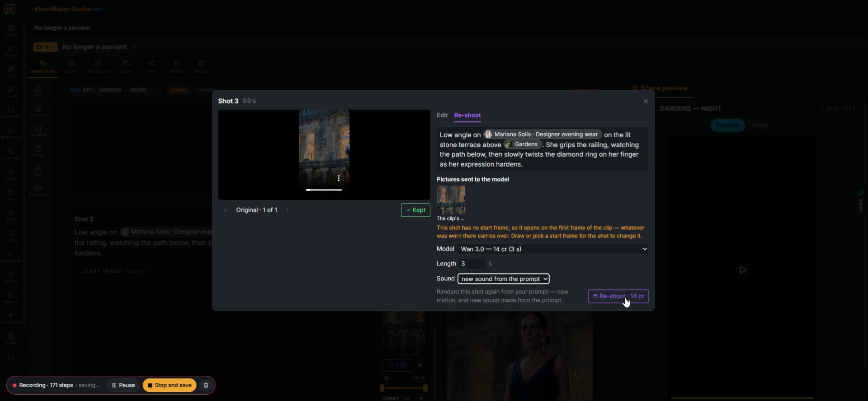Open the clip's reference thumbnail
Viewport: 868px width, 401px height.
[x=451, y=200]
